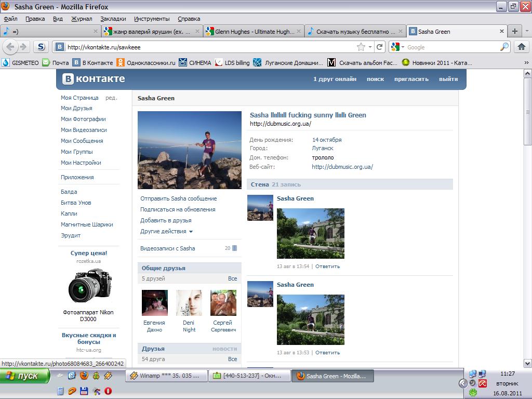Click выйти in VK header
This screenshot has width=532, height=399.
[448, 79]
